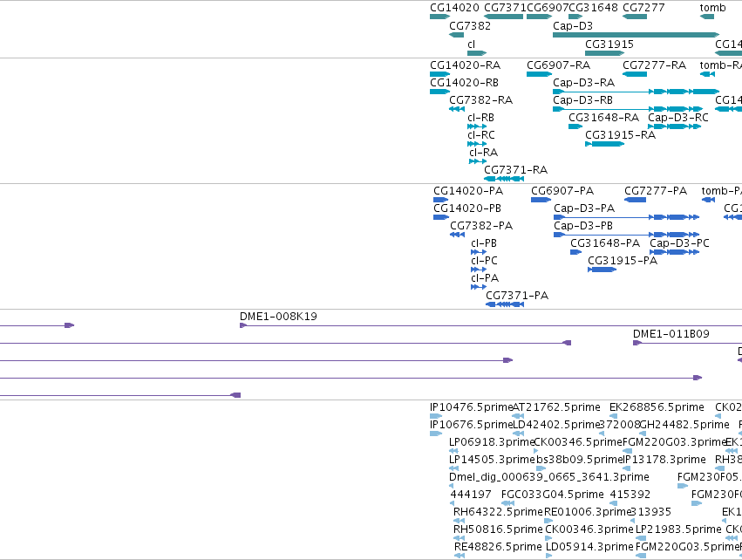Open the tomb gene feature

coord(707,17)
